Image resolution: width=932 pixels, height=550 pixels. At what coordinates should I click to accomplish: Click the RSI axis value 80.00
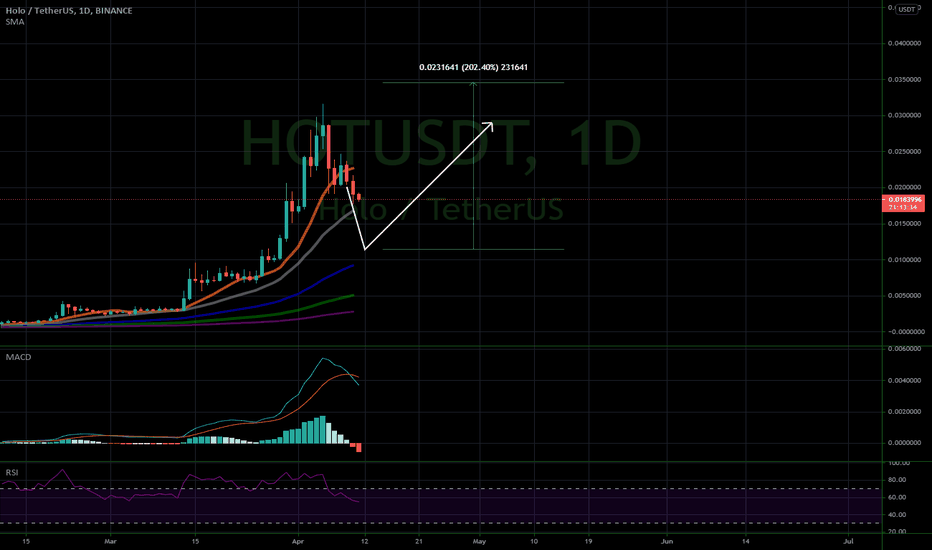click(x=898, y=480)
